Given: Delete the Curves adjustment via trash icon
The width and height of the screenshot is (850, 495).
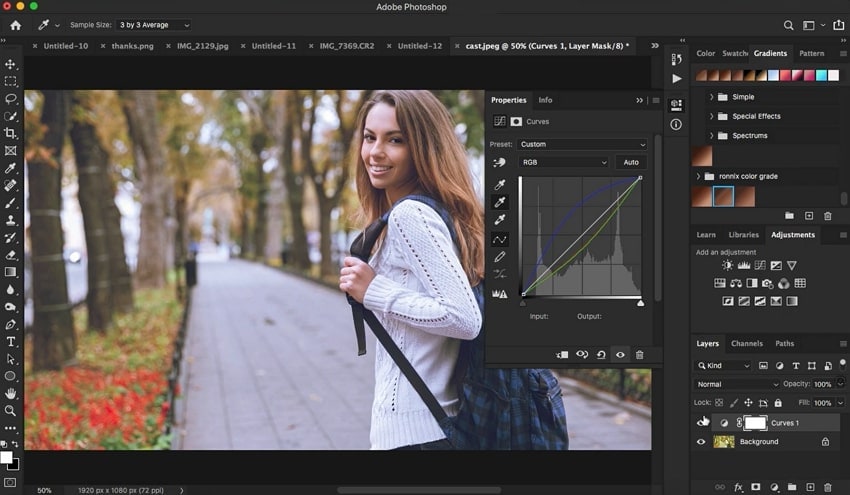Looking at the screenshot, I should point(640,355).
